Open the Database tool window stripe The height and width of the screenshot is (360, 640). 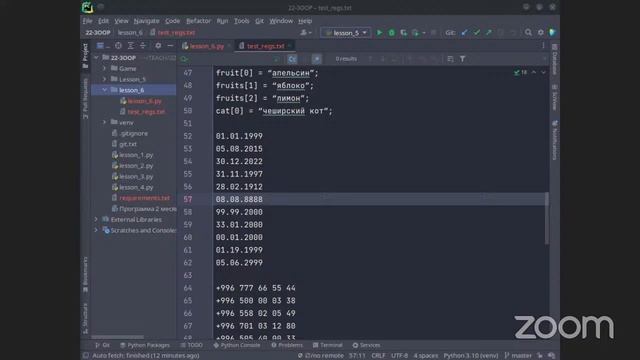point(554,60)
